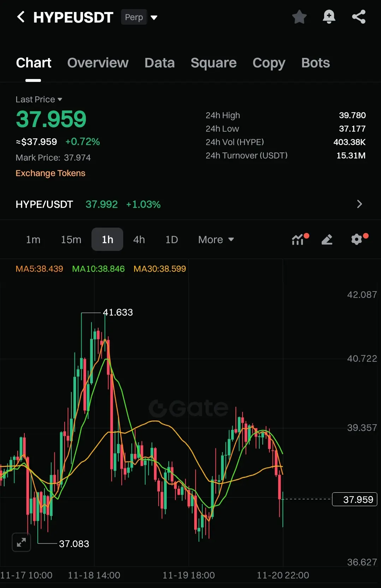This screenshot has width=381, height=588.
Task: Select the 1h timeframe
Action: click(107, 239)
